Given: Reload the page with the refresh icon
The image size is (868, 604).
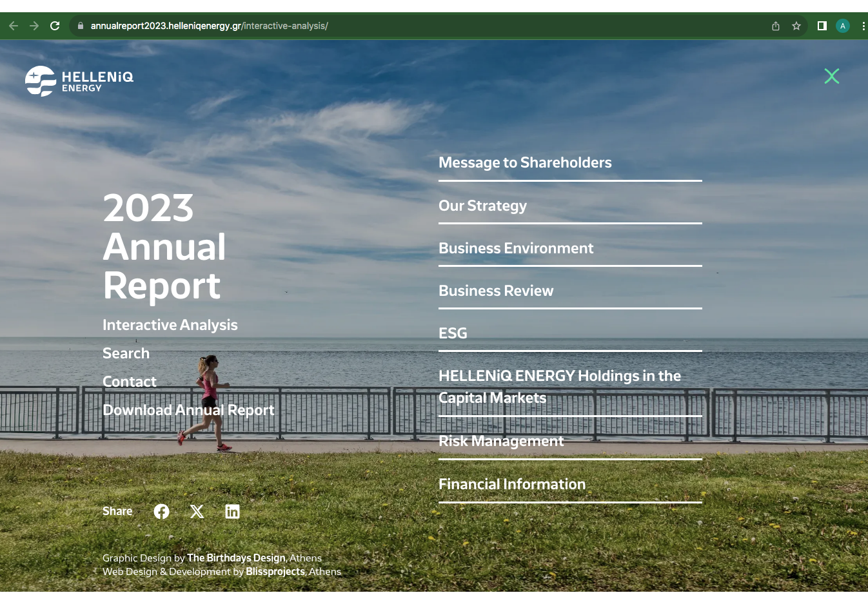Looking at the screenshot, I should pyautogui.click(x=55, y=26).
